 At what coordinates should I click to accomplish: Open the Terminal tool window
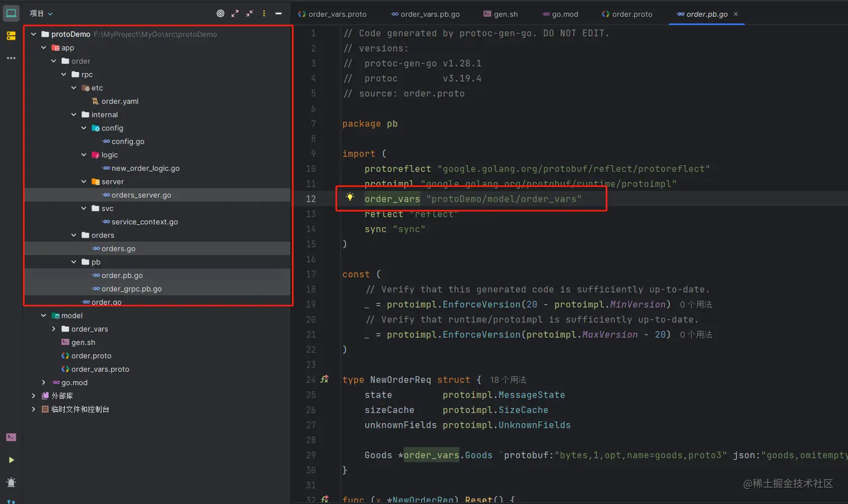11,437
